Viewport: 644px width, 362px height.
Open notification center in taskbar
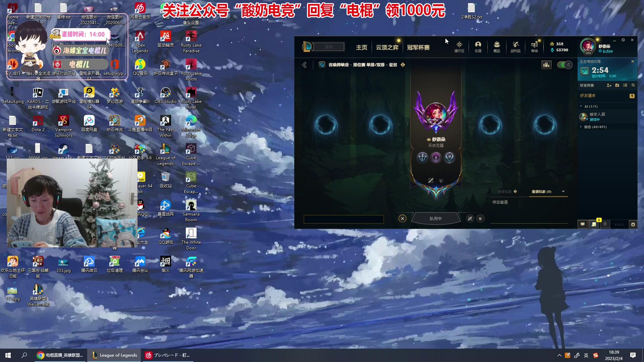(x=633, y=355)
